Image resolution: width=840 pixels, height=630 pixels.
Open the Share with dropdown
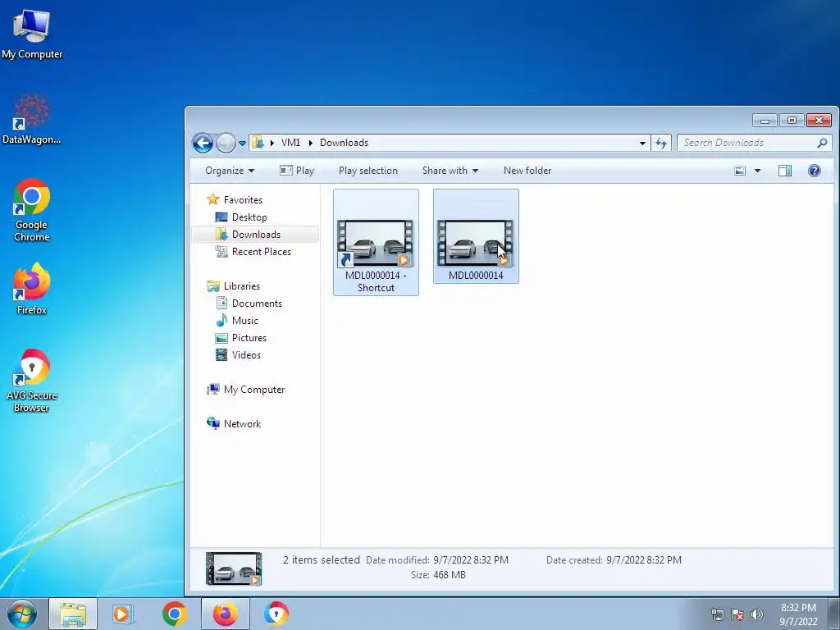[450, 171]
